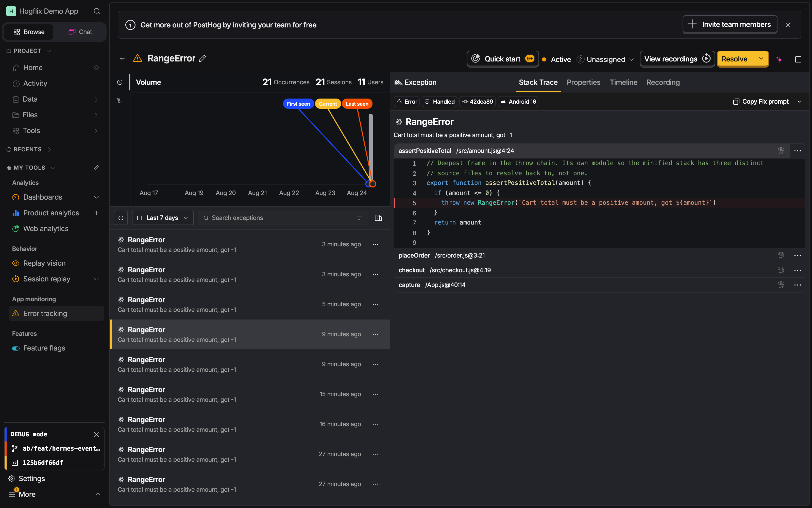812x508 pixels.
Task: Open more options for placeOrder frame
Action: 798,255
